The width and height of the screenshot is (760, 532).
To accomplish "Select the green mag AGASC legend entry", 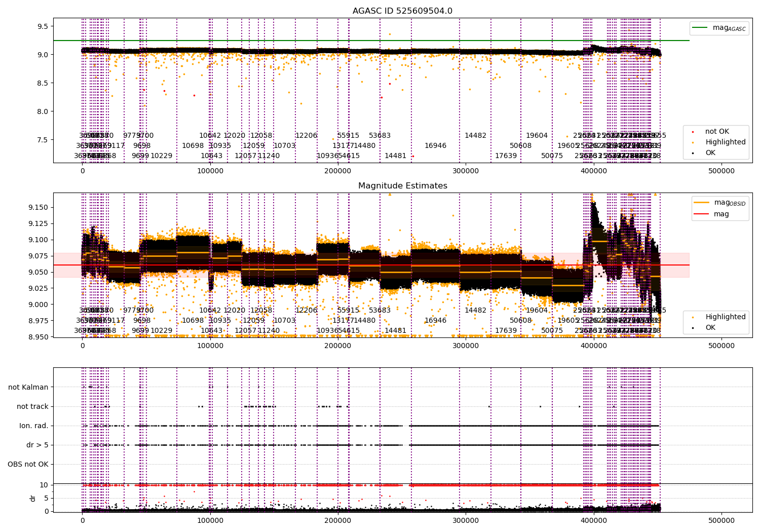I will coord(719,28).
